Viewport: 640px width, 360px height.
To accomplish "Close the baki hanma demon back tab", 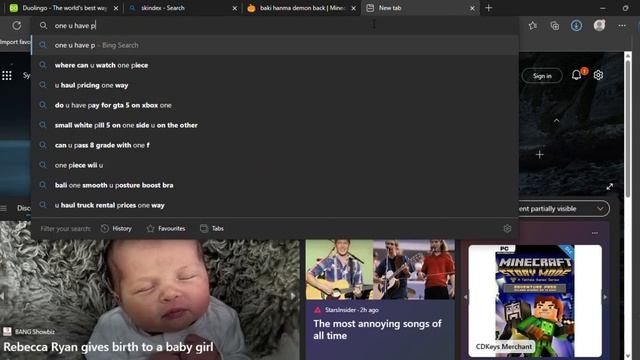I will tap(353, 8).
